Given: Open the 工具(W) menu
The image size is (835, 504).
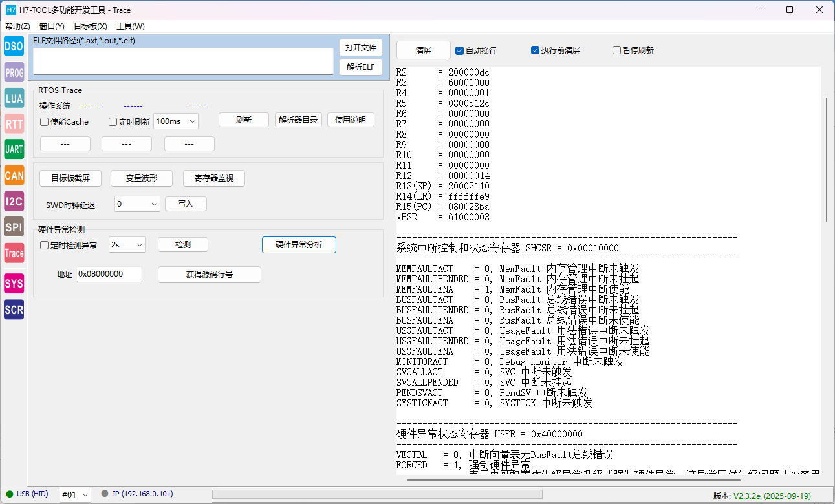Looking at the screenshot, I should [x=131, y=26].
